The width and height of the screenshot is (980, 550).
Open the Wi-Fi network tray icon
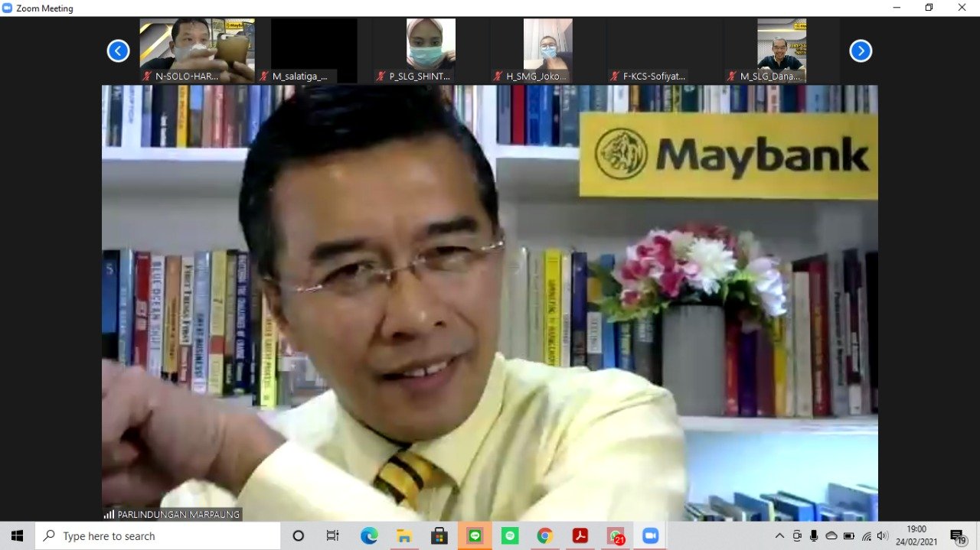867,535
